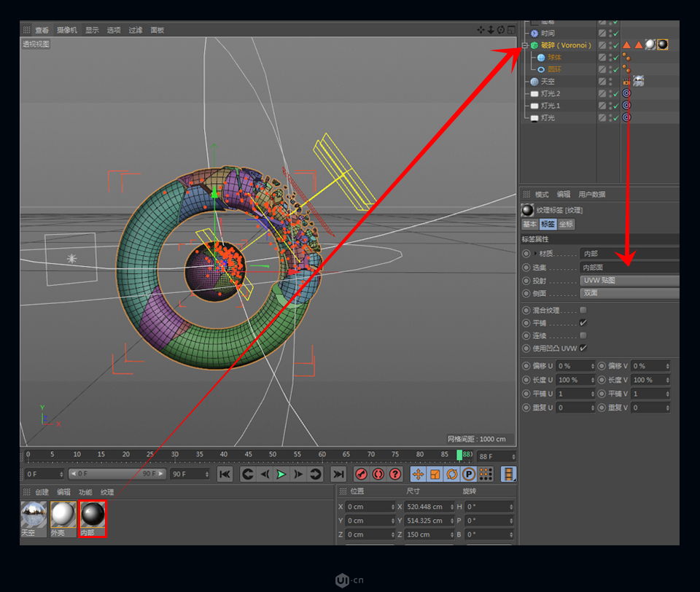
Task: Select the Move tool icon near the timeline
Action: [418, 474]
